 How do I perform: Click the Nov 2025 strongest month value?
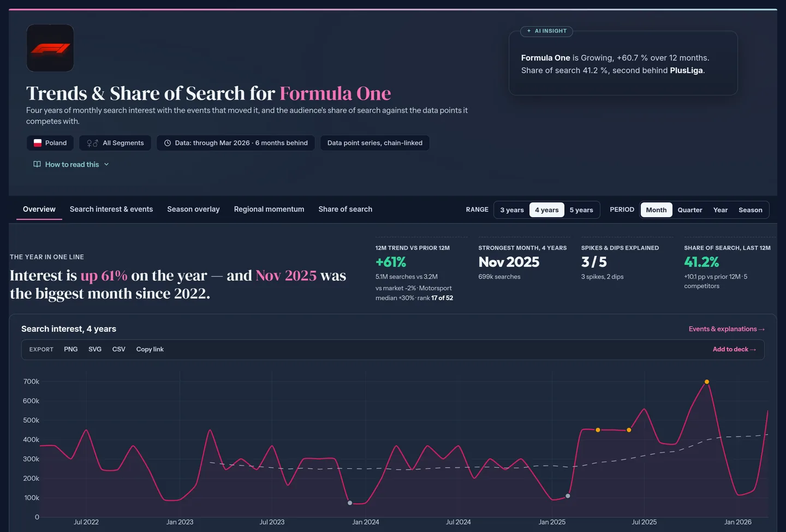coord(509,262)
